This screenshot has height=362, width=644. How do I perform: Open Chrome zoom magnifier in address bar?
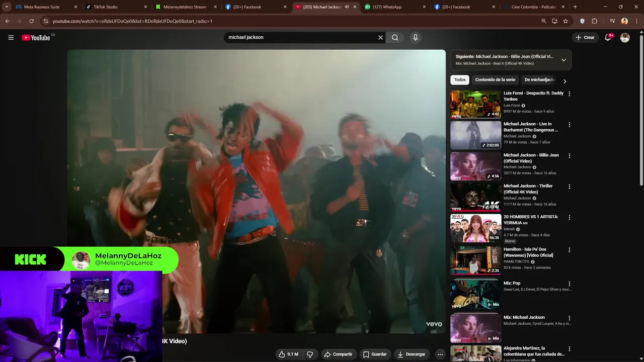544,21
